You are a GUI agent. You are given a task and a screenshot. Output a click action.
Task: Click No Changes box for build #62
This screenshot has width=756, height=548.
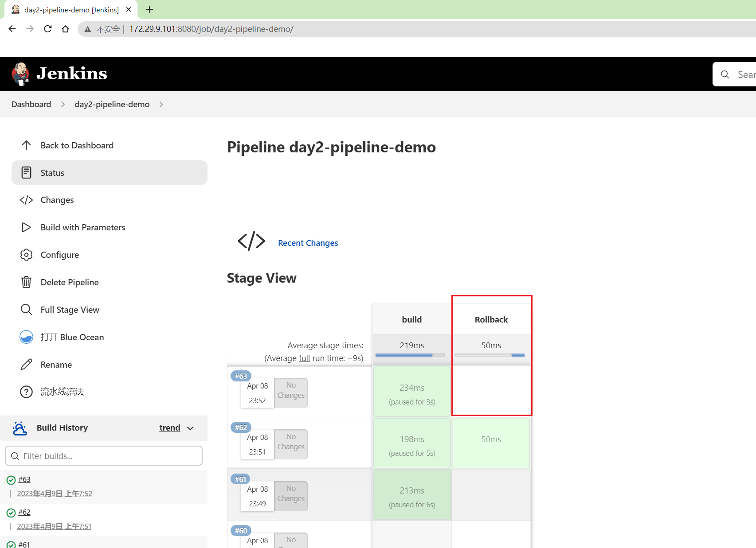tap(291, 444)
